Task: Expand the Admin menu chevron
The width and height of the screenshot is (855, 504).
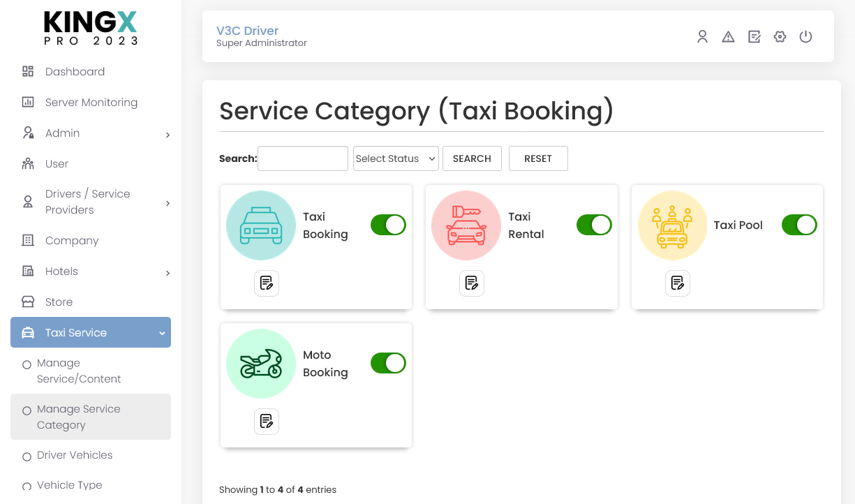Action: [x=168, y=135]
